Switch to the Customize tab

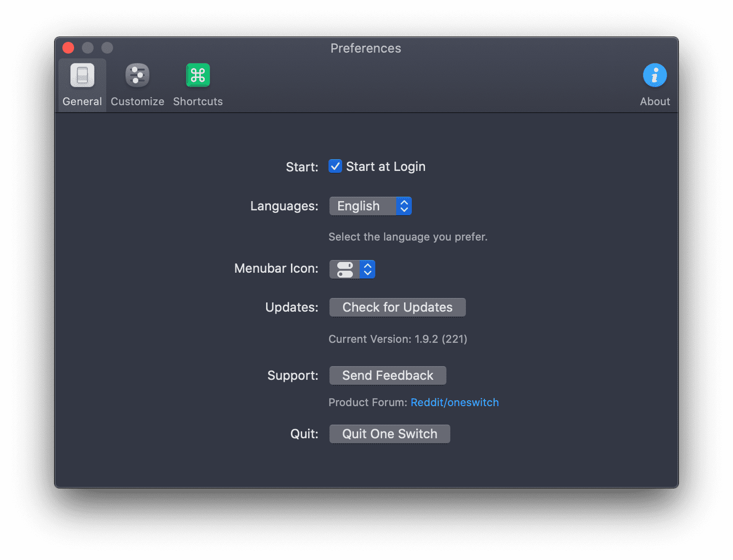137,85
